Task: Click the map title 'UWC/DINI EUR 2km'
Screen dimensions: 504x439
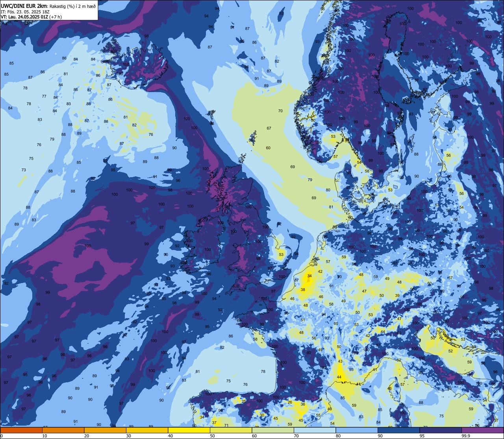Action: pyautogui.click(x=24, y=6)
